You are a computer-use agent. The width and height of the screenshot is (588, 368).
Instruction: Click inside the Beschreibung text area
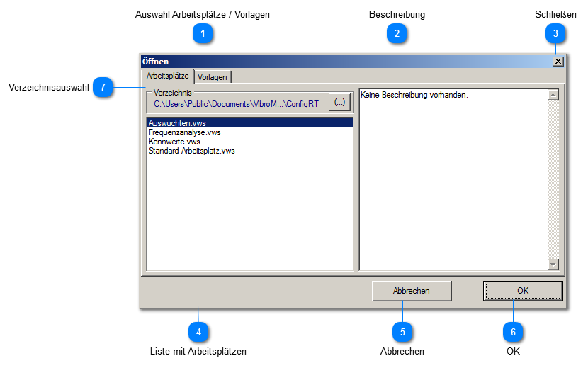click(x=453, y=180)
